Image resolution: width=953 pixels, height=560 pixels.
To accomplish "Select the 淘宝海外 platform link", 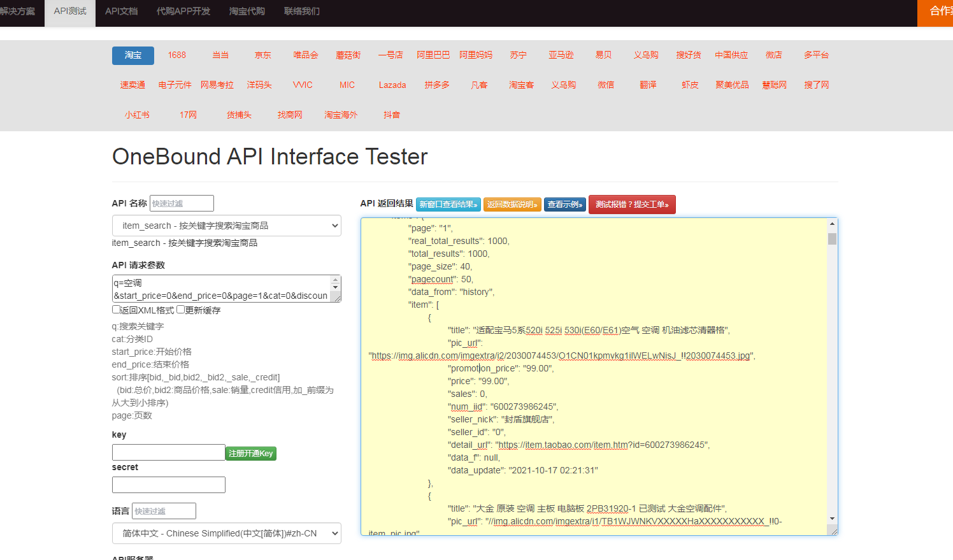I will (x=341, y=115).
